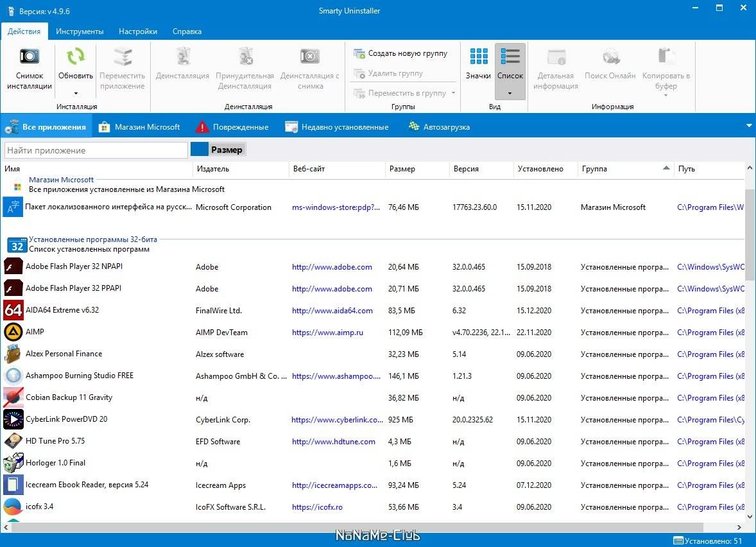Click the Деинсталляция с снимка icon
Image resolution: width=756 pixels, height=547 pixels.
(x=309, y=56)
